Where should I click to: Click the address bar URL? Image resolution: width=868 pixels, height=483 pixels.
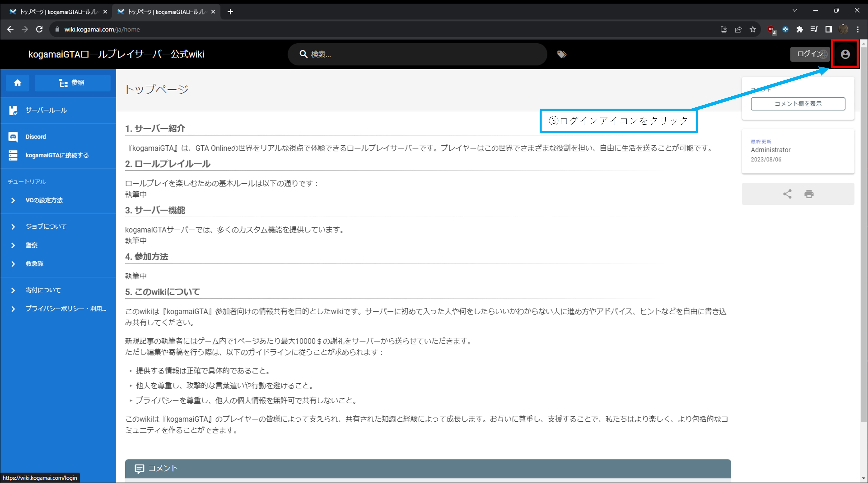point(102,29)
